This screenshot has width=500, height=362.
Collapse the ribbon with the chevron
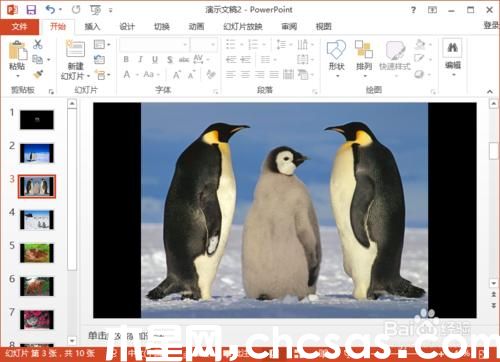click(x=489, y=91)
